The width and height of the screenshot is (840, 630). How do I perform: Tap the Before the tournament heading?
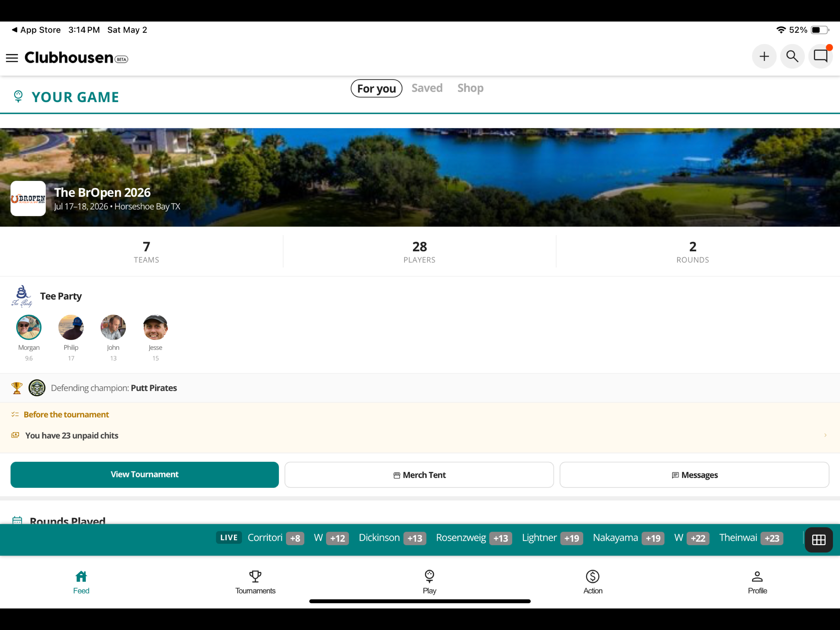tap(66, 414)
